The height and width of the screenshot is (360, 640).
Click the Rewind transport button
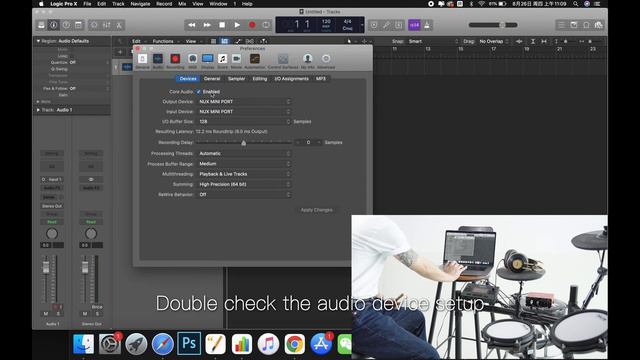point(191,25)
